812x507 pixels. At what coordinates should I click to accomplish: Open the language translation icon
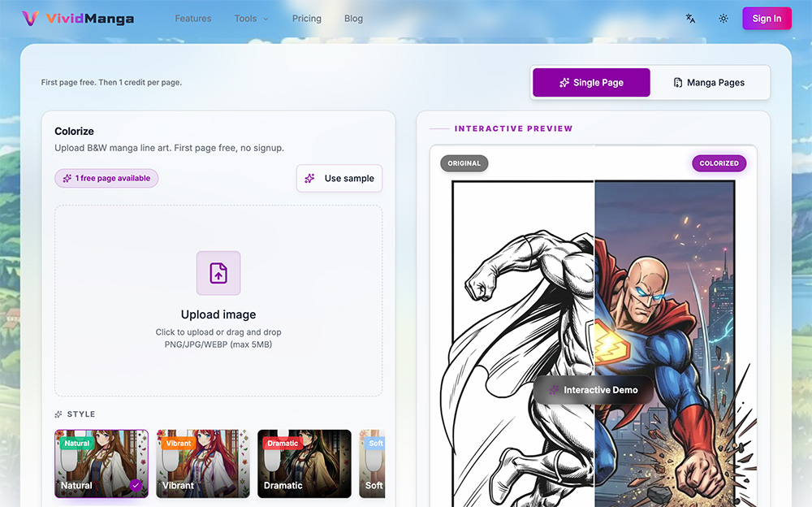(690, 19)
